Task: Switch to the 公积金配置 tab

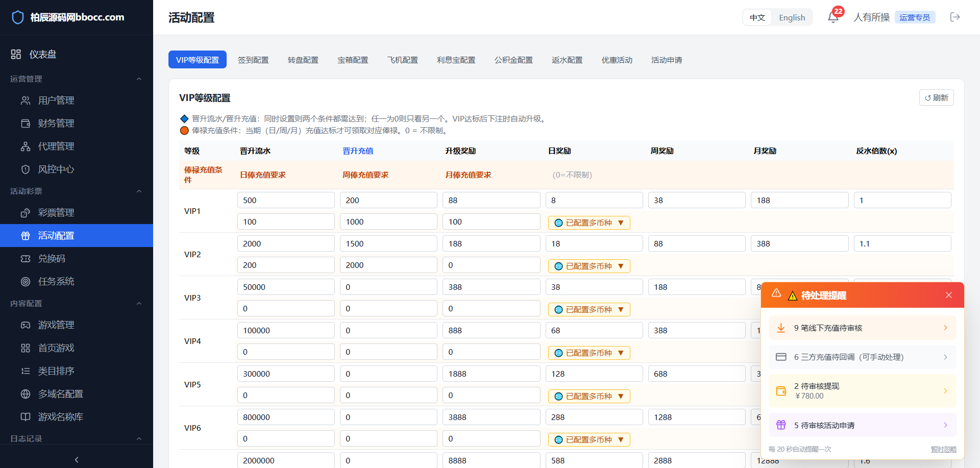Action: pyautogui.click(x=513, y=60)
